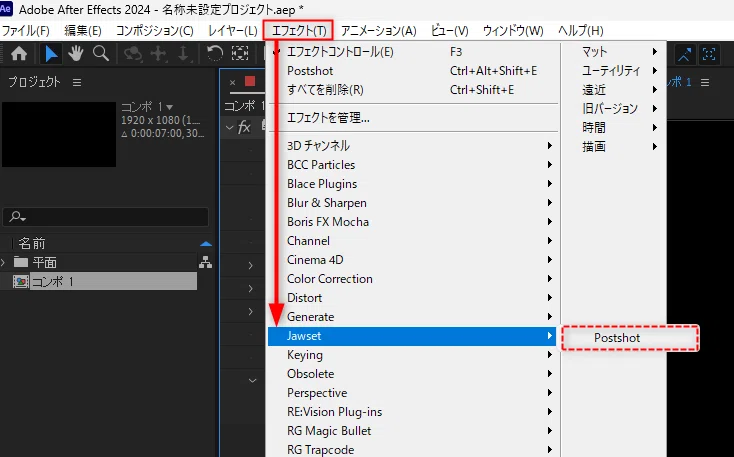This screenshot has height=457, width=734.
Task: Open the Blace Plugins submenu
Action: pos(413,184)
